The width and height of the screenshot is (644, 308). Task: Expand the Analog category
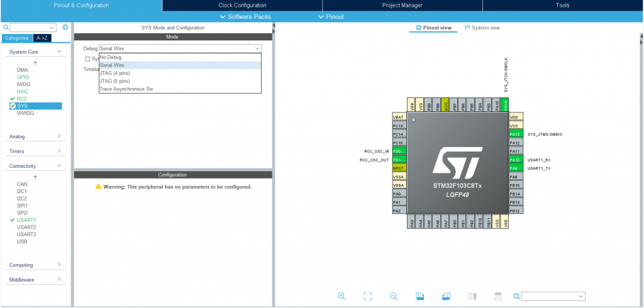59,136
